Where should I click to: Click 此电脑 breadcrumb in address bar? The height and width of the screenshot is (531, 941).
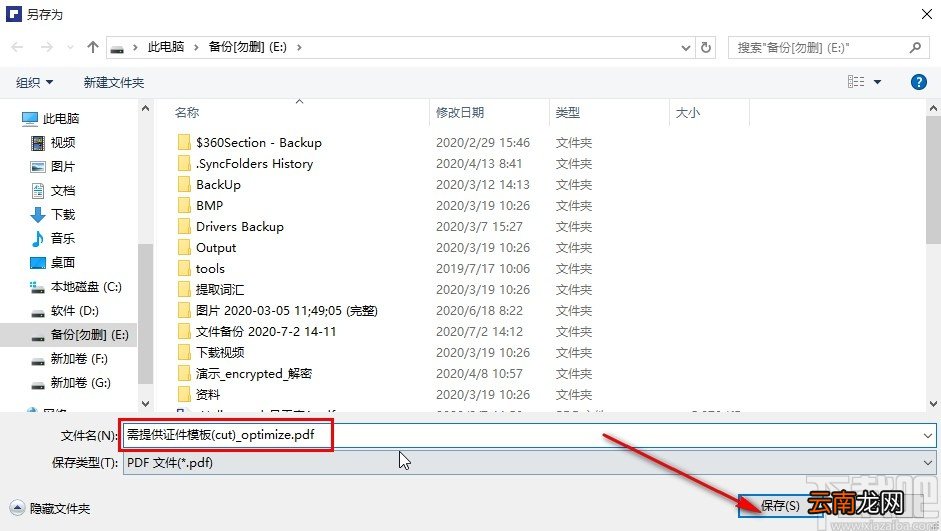(166, 47)
